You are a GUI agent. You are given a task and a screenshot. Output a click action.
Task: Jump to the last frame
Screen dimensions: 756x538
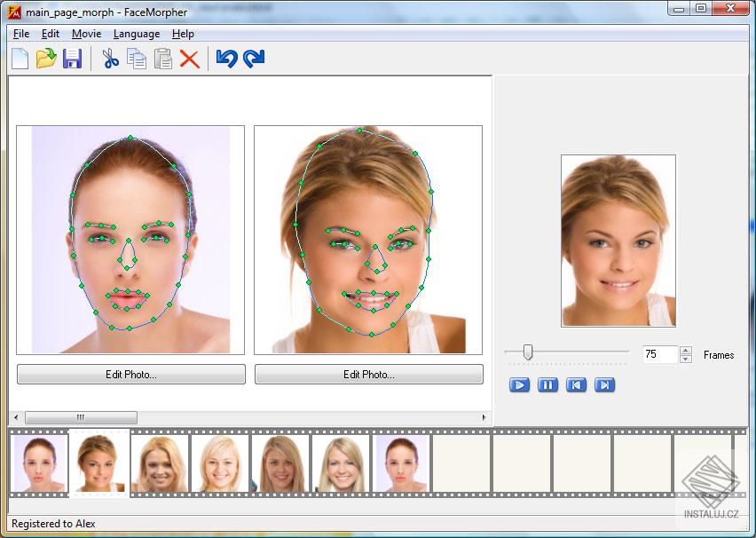click(x=605, y=384)
